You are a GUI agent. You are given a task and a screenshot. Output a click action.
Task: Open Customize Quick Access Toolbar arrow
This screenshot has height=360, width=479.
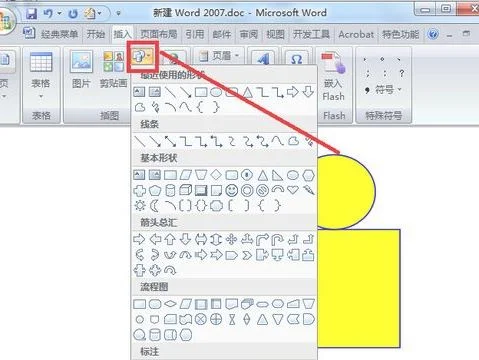(118, 14)
